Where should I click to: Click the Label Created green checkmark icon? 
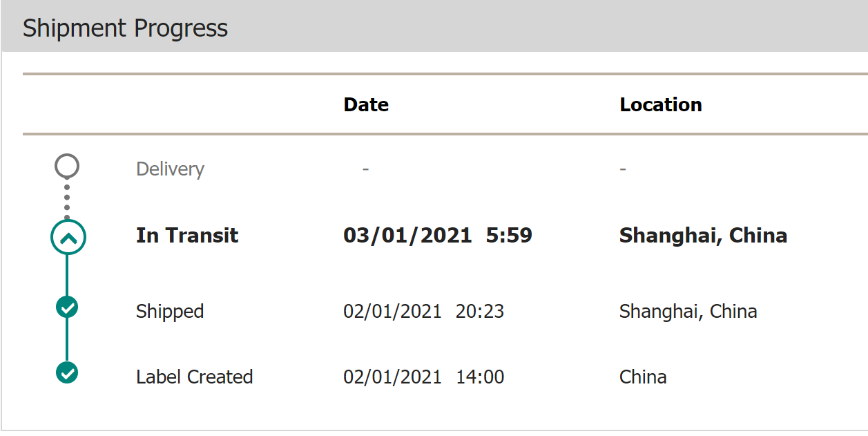67,373
